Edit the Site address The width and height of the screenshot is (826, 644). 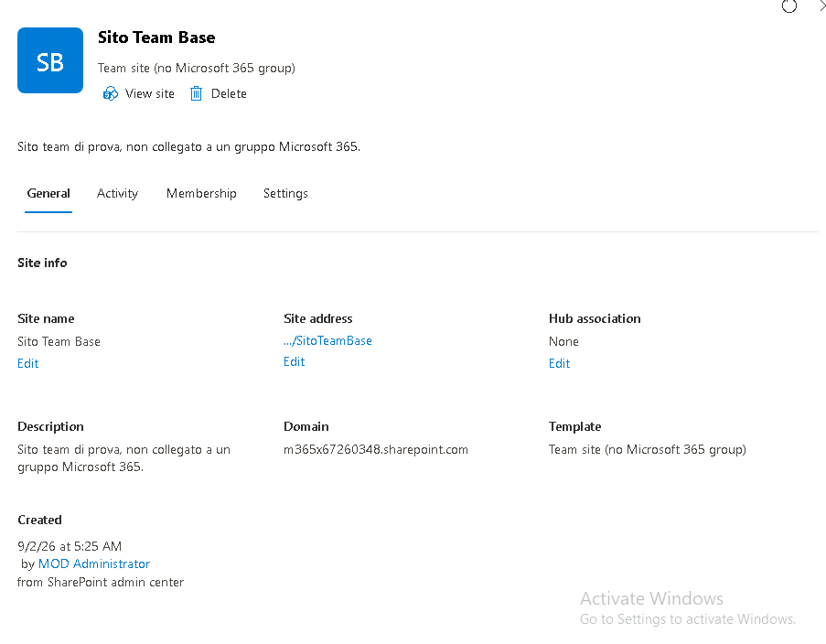[x=294, y=361]
